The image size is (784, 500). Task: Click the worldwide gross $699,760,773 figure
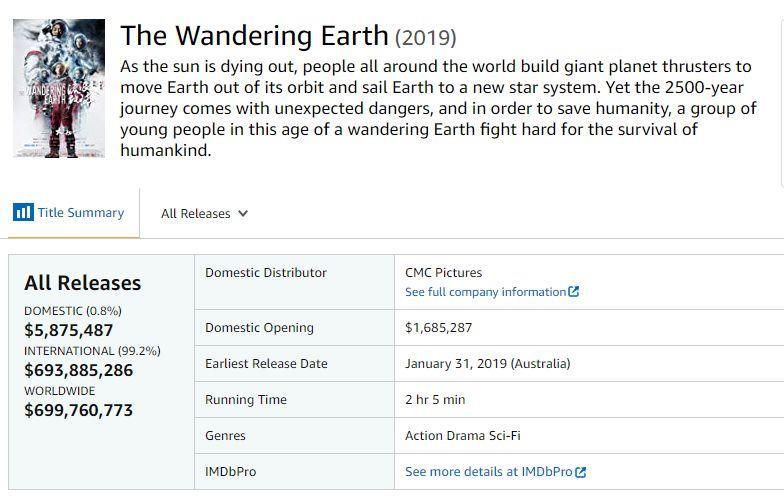coord(78,410)
